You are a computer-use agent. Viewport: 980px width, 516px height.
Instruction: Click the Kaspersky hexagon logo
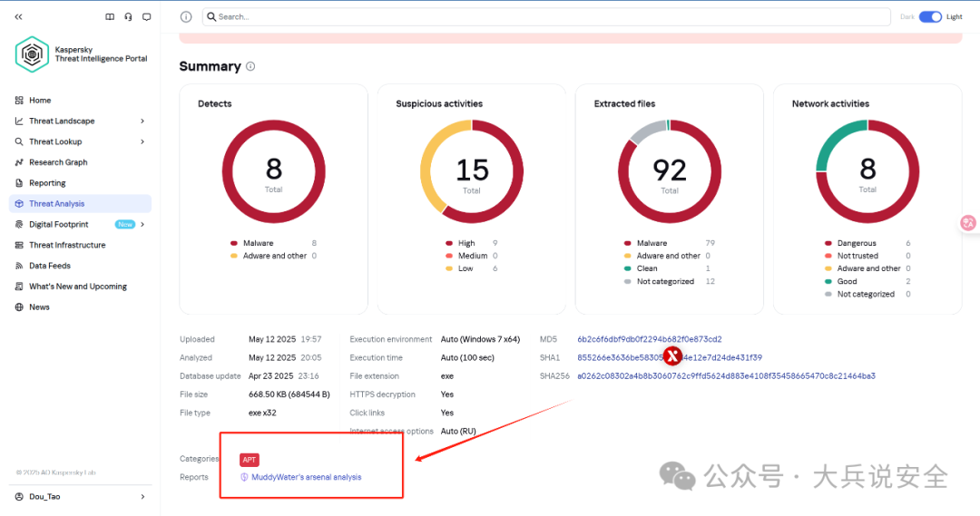coord(32,54)
